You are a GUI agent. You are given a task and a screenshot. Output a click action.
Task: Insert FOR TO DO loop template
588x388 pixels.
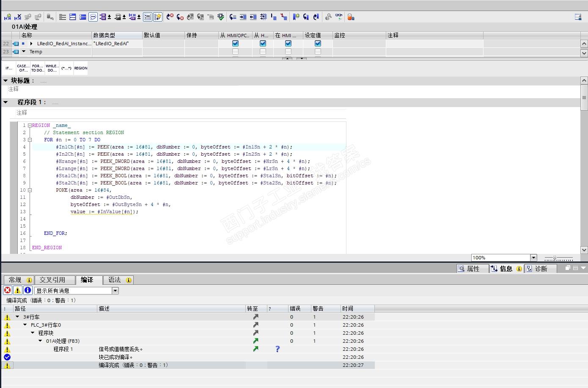tap(37, 68)
